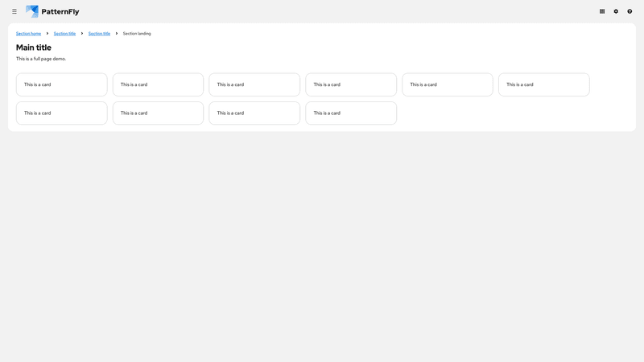Viewport: 644px width, 362px height.
Task: Open the settings gear icon
Action: pyautogui.click(x=616, y=11)
